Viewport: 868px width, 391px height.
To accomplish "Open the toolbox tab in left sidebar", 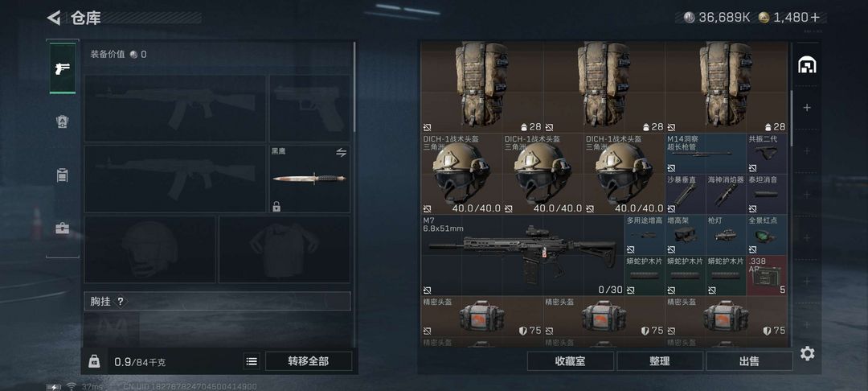I will tap(63, 228).
